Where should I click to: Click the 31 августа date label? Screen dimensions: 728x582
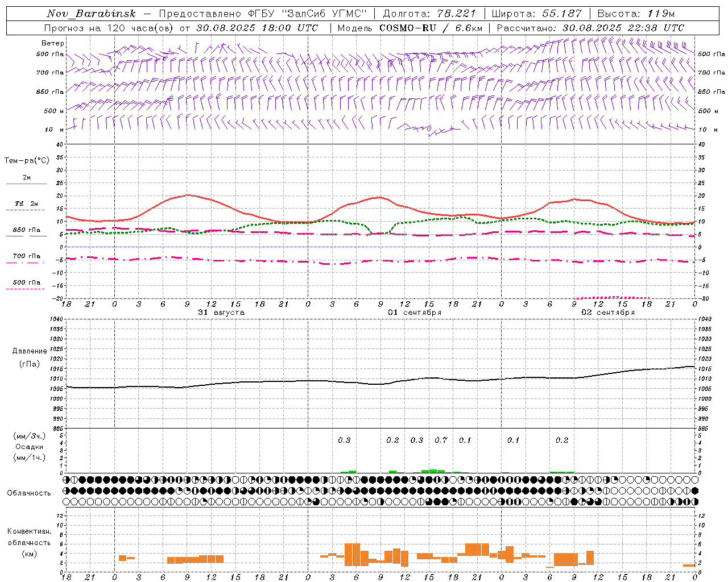(x=221, y=313)
